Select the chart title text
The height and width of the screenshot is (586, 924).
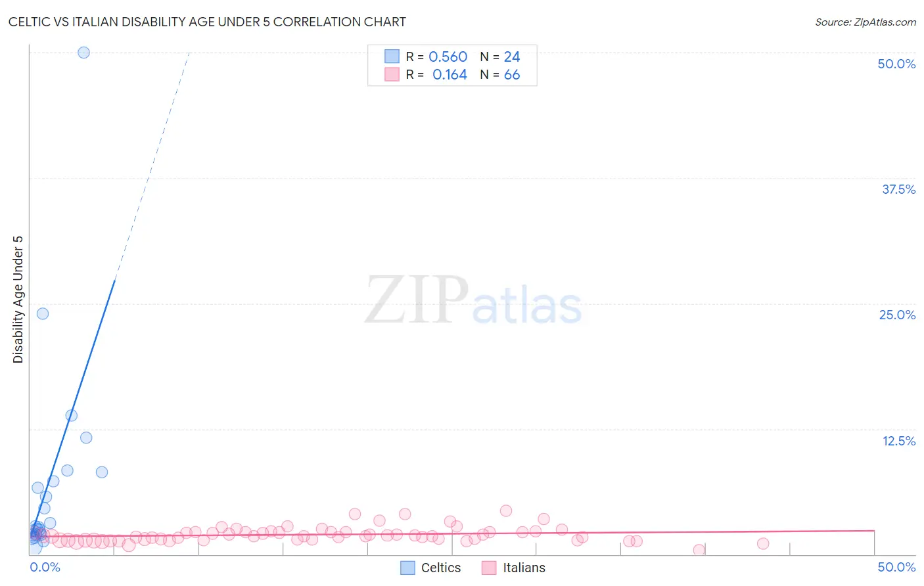207,22
